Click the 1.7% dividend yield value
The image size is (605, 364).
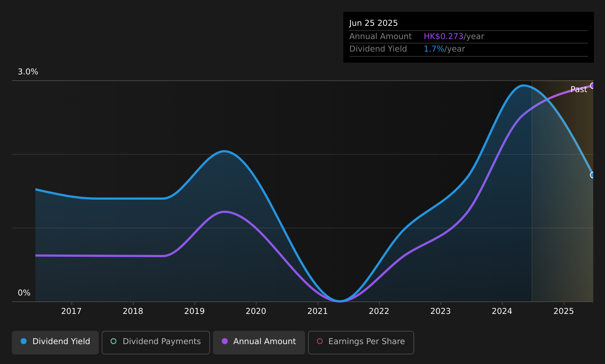(x=434, y=49)
